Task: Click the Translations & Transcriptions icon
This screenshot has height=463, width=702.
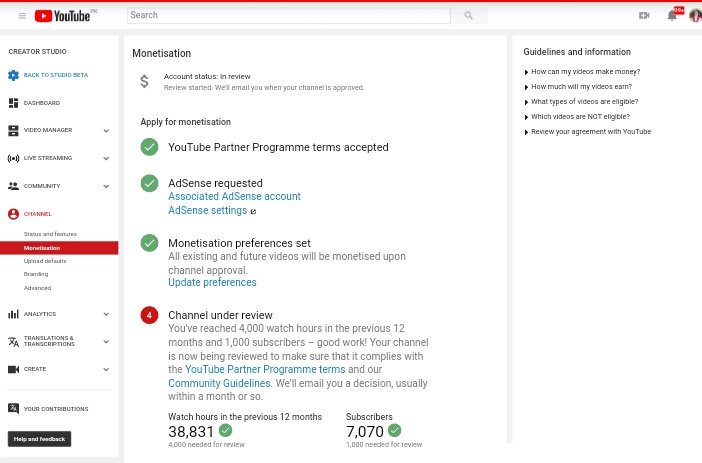Action: click(13, 342)
